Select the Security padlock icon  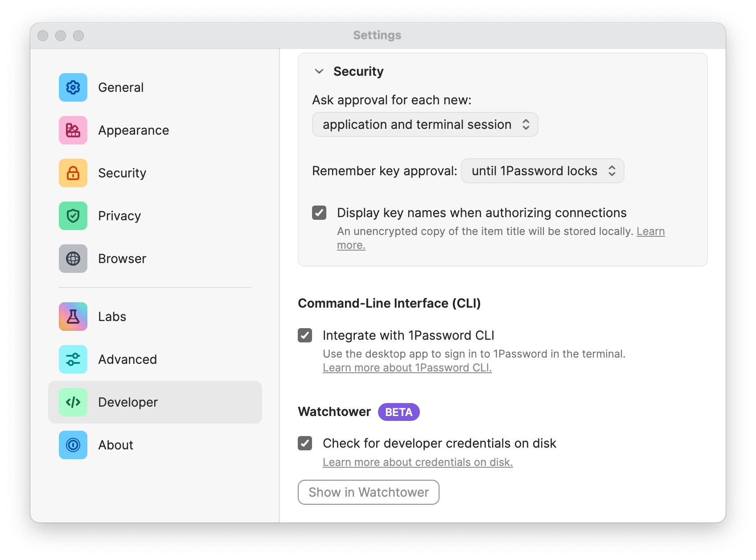coord(73,173)
